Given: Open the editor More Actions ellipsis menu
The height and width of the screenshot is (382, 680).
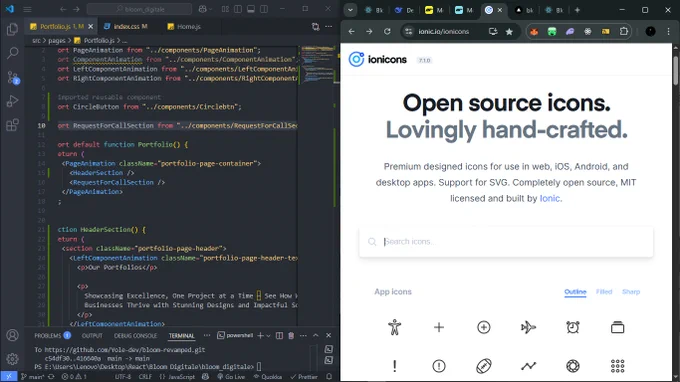Looking at the screenshot, I should pyautogui.click(x=329, y=26).
